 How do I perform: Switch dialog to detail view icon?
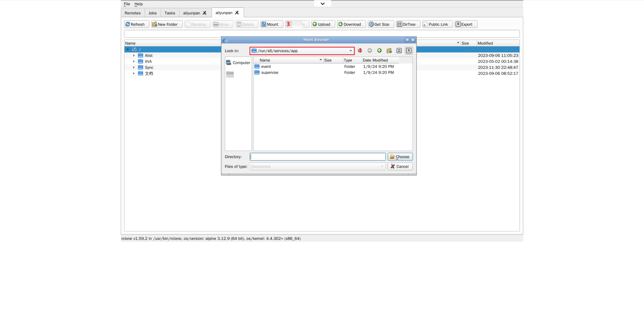coord(409,51)
